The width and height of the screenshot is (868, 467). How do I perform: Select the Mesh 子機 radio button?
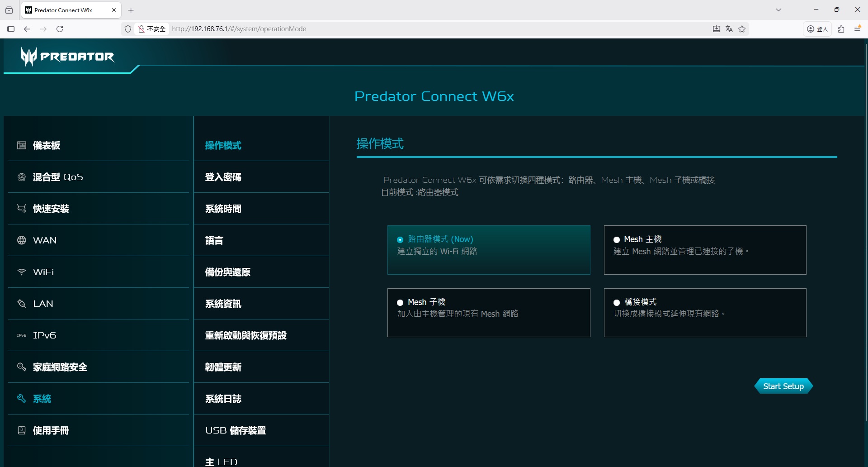point(400,303)
